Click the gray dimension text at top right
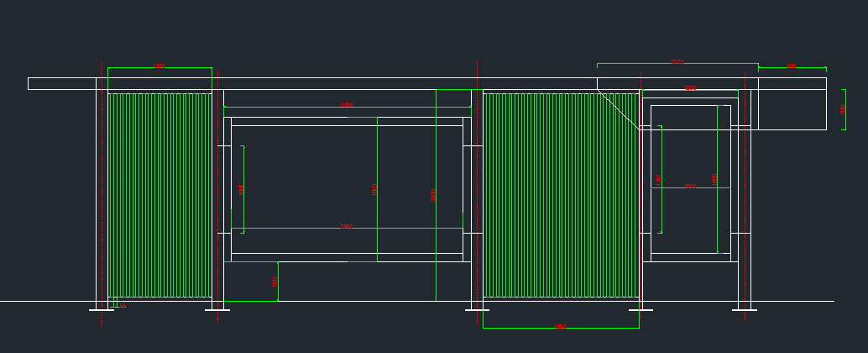868x353 pixels. click(677, 62)
